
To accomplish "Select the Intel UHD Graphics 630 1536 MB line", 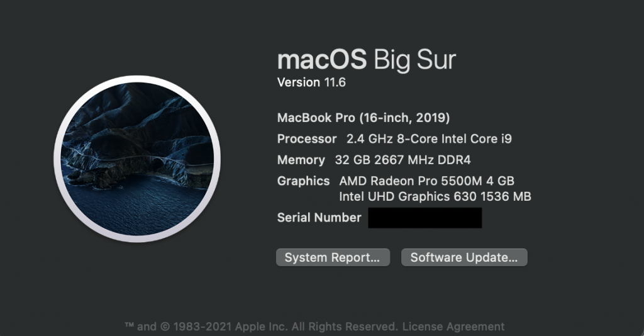I will pyautogui.click(x=435, y=196).
